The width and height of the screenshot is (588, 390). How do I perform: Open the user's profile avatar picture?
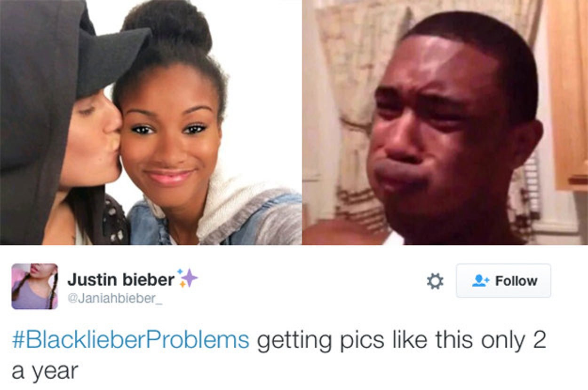[34, 286]
